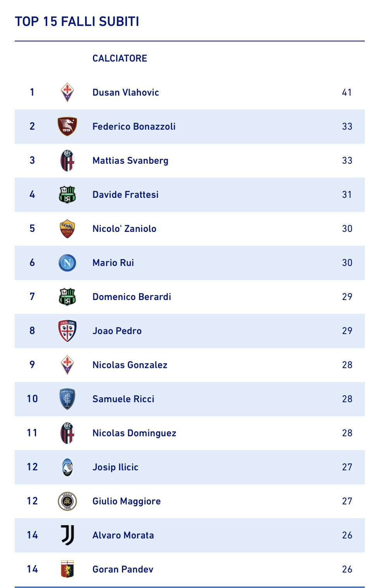Open Domenico Berardi player name

[132, 297]
